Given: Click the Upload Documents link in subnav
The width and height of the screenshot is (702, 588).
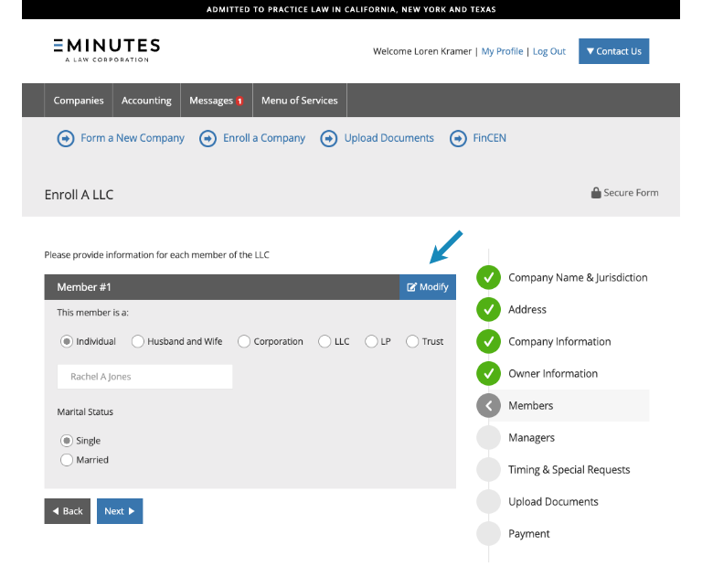Looking at the screenshot, I should pos(389,138).
